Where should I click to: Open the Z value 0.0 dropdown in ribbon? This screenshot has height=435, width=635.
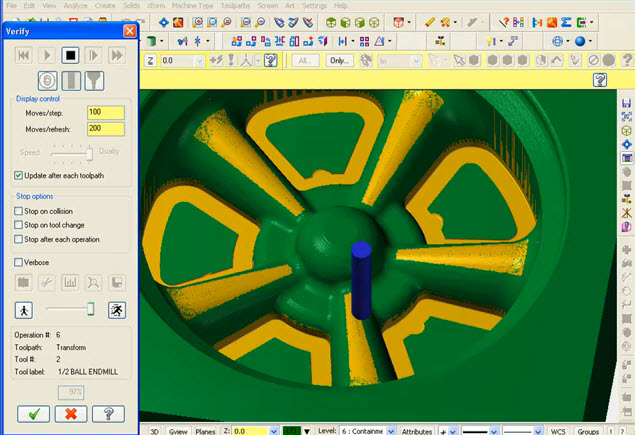coord(199,61)
